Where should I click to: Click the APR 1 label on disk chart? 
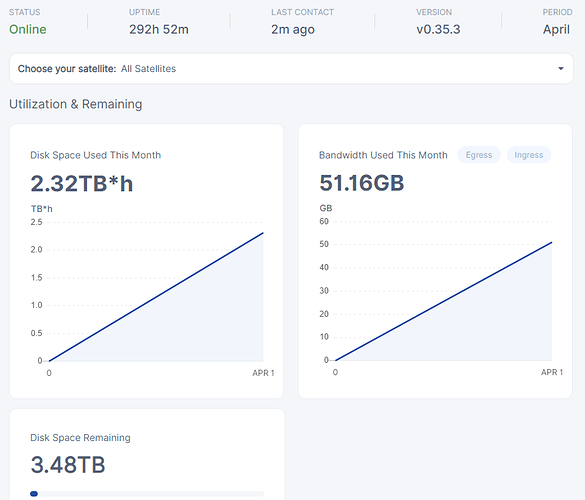(x=263, y=373)
